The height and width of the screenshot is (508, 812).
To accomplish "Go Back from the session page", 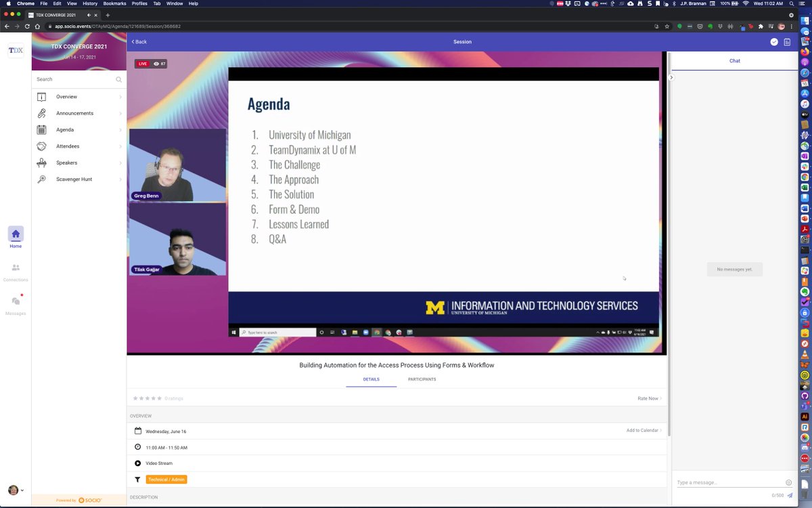I will point(139,42).
